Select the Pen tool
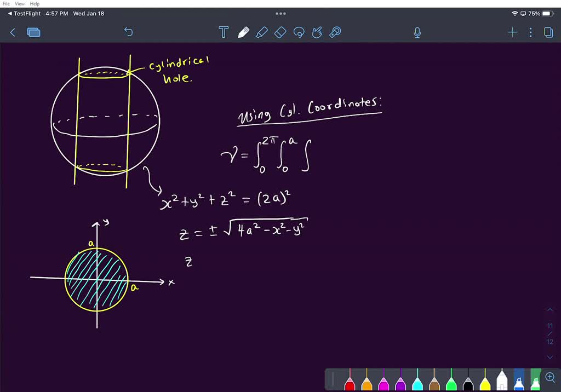The image size is (561, 392). (x=243, y=32)
